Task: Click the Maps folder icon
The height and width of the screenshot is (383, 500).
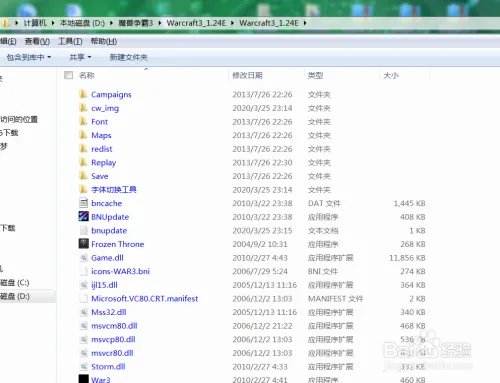Action: pos(83,135)
